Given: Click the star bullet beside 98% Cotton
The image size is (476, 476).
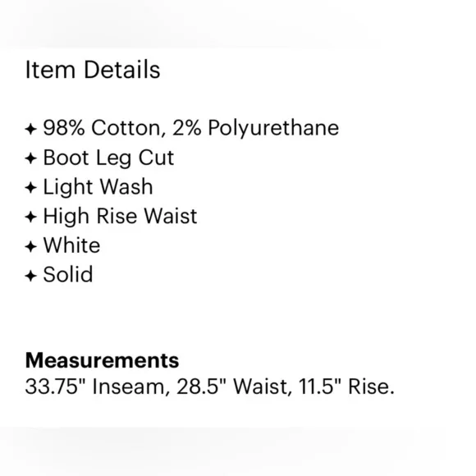Looking at the screenshot, I should [30, 129].
